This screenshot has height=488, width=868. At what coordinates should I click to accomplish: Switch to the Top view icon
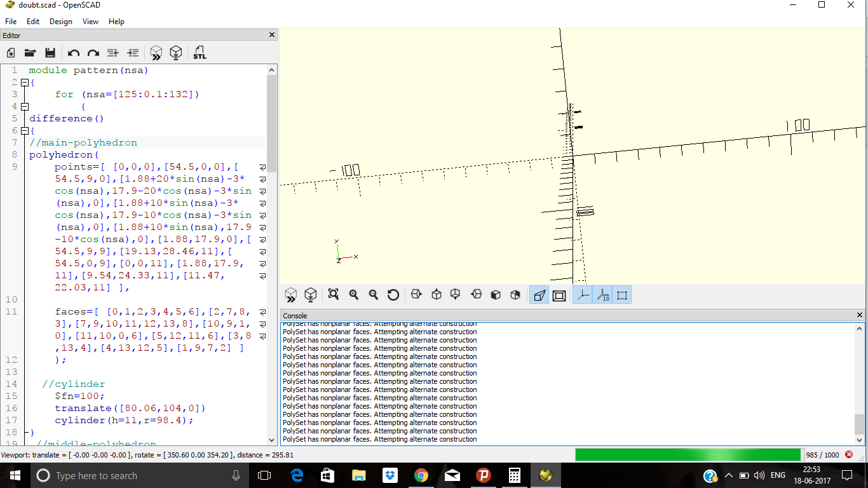point(436,294)
